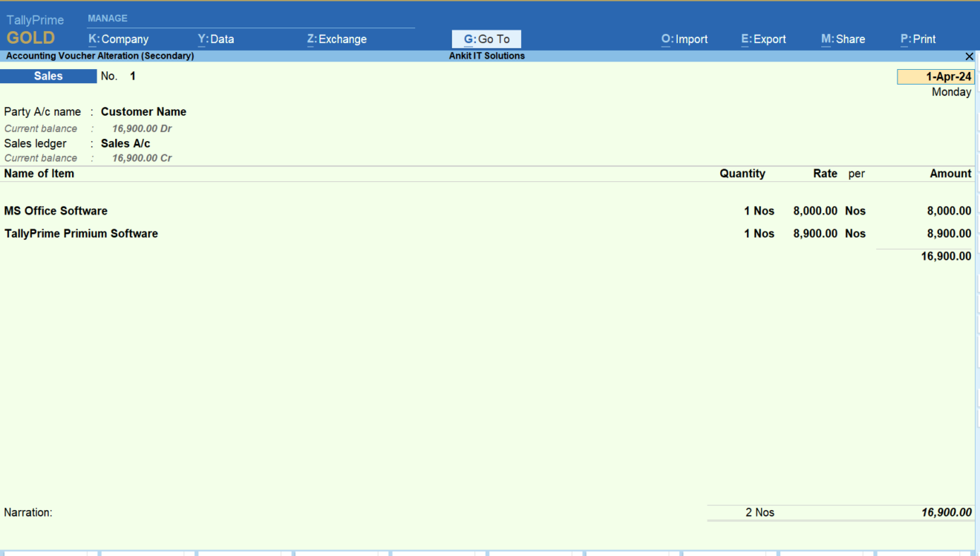
Task: Close the Accounting Voucher Alteration screen
Action: 969,56
